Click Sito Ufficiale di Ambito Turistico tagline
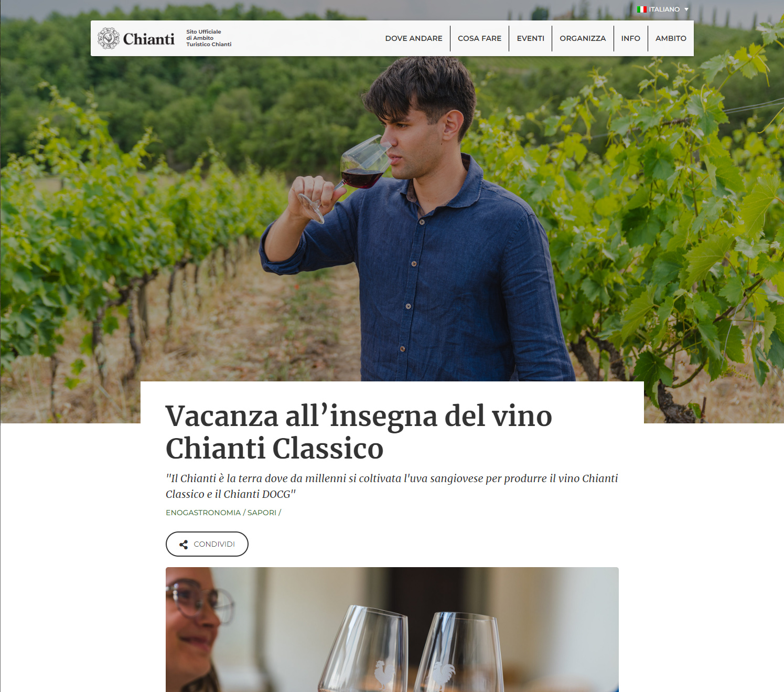This screenshot has height=692, width=784. tap(209, 38)
